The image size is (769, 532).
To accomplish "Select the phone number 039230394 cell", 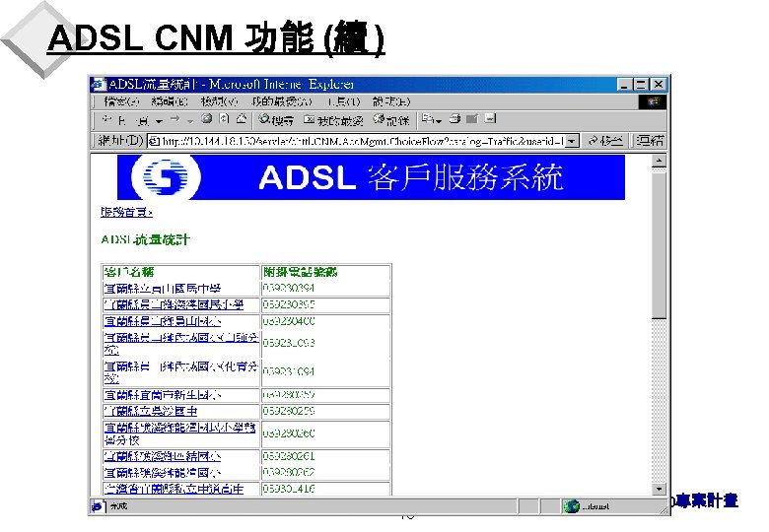I will 325,288.
